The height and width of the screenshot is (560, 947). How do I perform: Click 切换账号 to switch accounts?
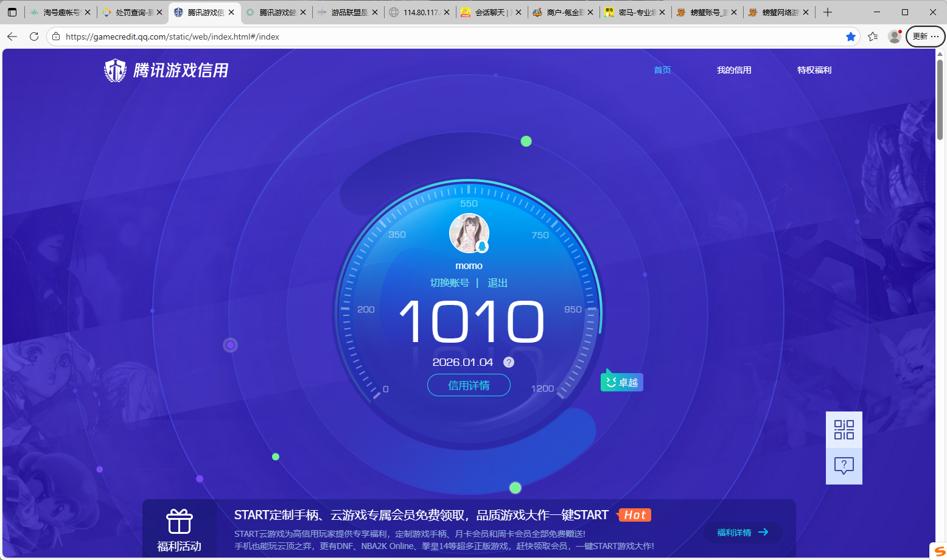(451, 282)
